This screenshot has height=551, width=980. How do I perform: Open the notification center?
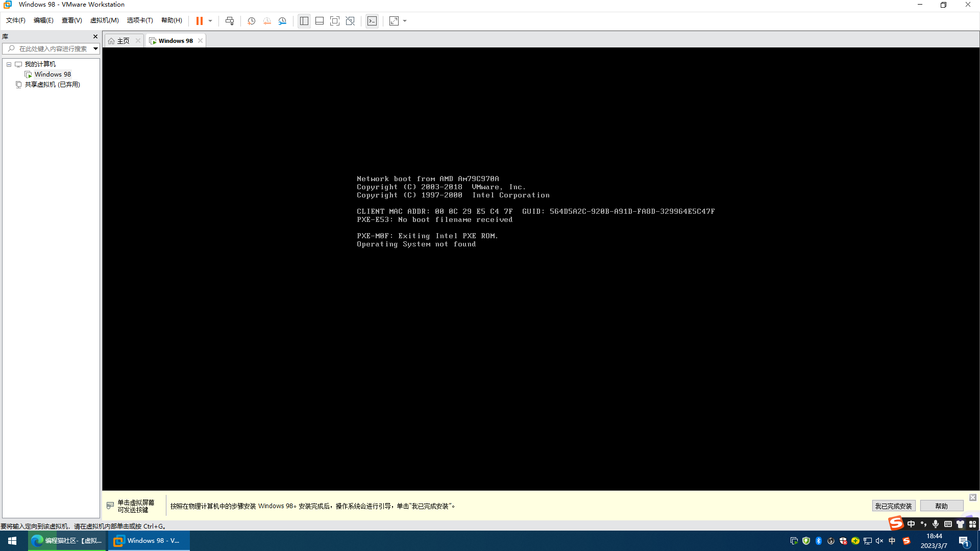(964, 541)
